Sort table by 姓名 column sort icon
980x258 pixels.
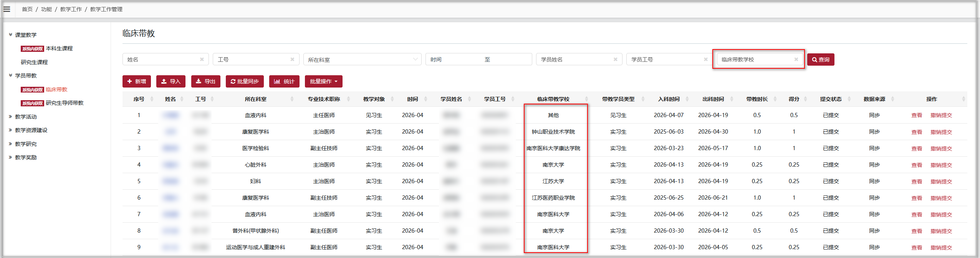coord(182,99)
